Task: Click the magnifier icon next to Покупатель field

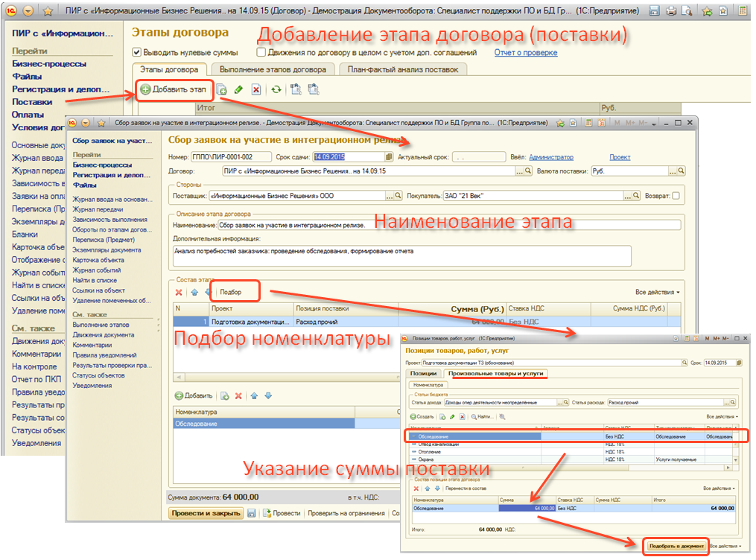Action: pyautogui.click(x=635, y=196)
